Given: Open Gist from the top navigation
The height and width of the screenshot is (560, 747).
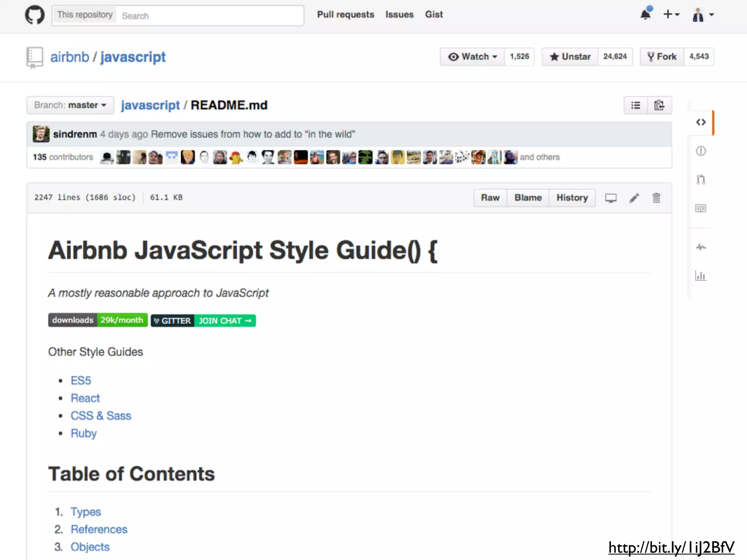Looking at the screenshot, I should 434,15.
